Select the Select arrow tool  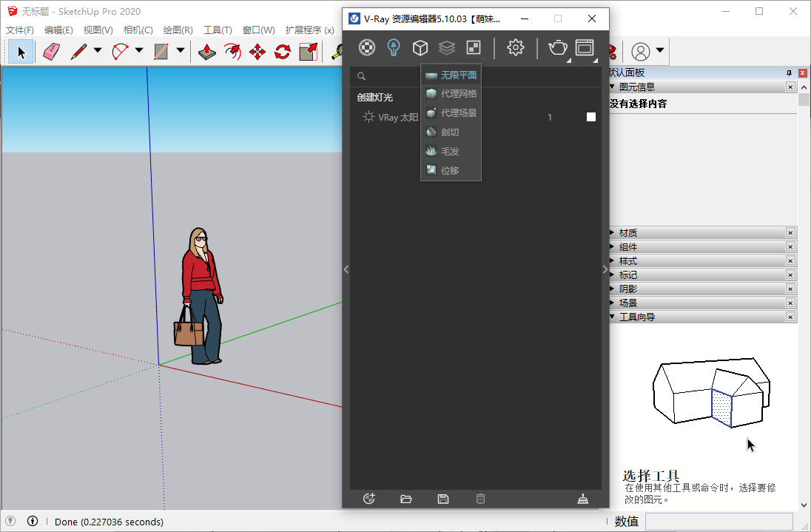click(20, 51)
